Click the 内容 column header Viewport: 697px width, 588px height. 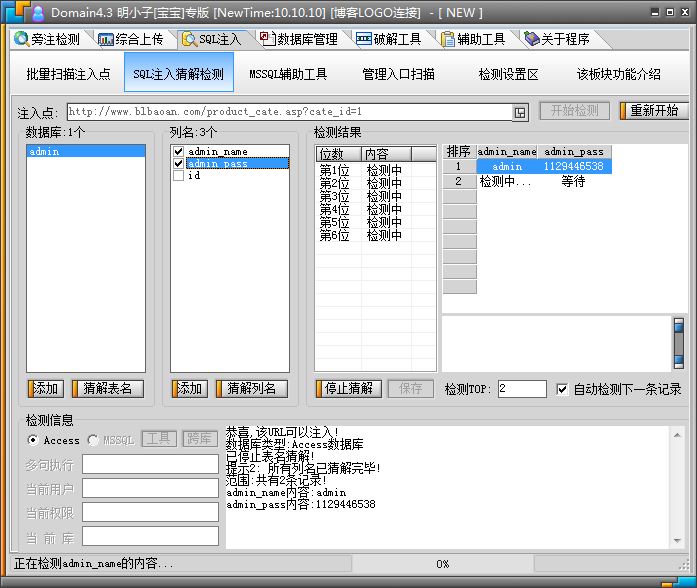(x=386, y=154)
